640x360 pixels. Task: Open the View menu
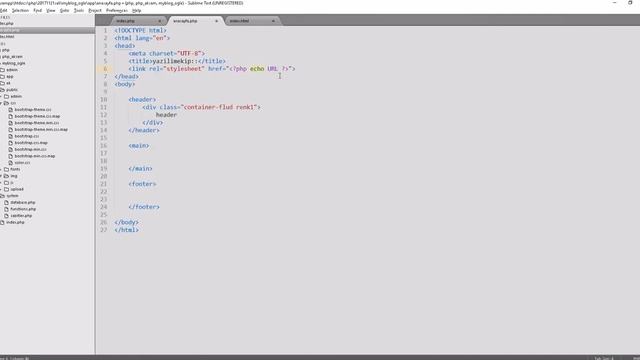51,10
